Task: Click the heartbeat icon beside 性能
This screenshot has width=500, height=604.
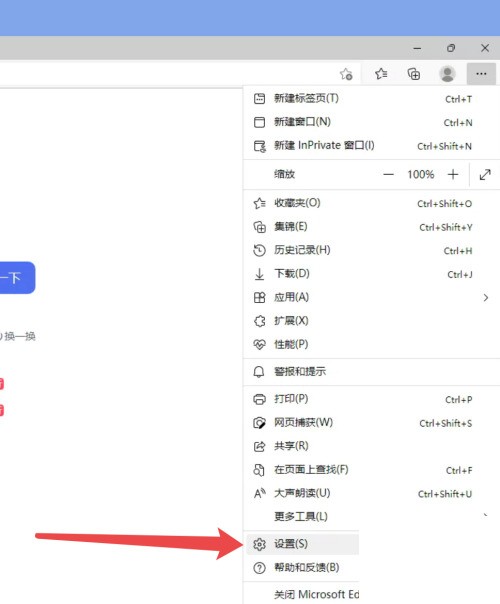Action: tap(259, 344)
